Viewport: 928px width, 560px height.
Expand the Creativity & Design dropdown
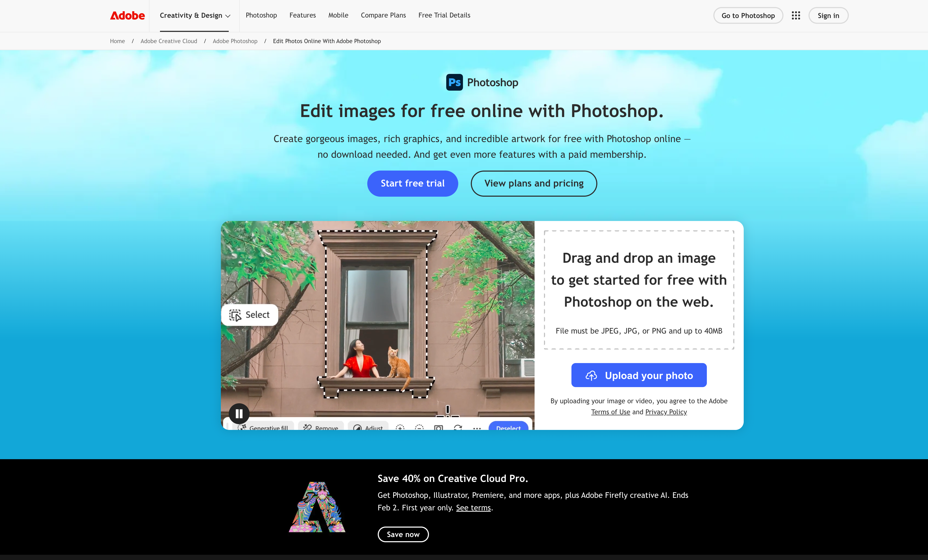pyautogui.click(x=195, y=15)
